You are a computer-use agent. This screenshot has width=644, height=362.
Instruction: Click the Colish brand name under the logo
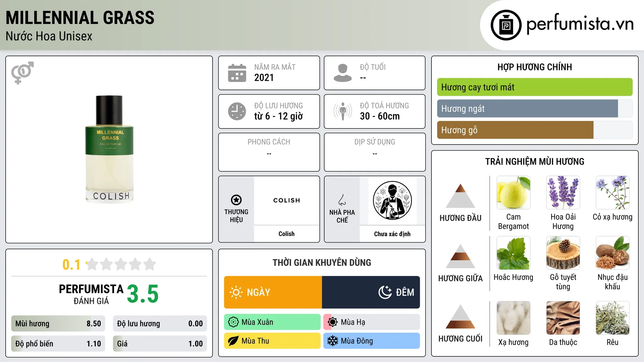coord(286,234)
